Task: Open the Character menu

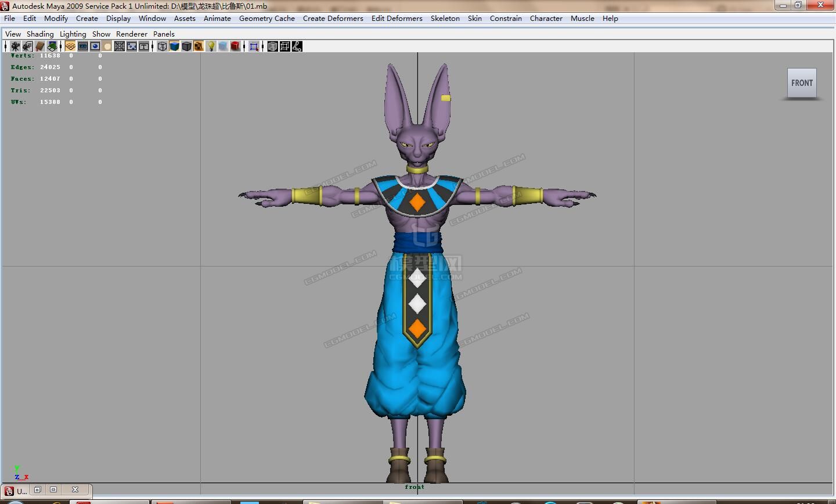Action: click(x=546, y=19)
